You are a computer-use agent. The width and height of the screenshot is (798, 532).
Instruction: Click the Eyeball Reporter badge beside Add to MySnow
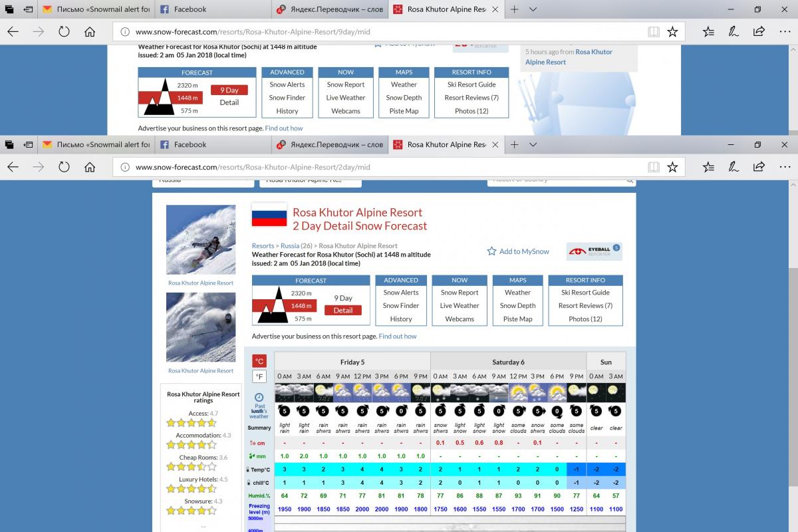[594, 251]
